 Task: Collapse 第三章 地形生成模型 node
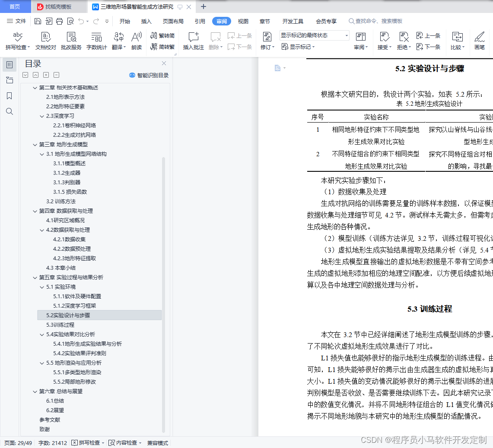click(x=35, y=145)
